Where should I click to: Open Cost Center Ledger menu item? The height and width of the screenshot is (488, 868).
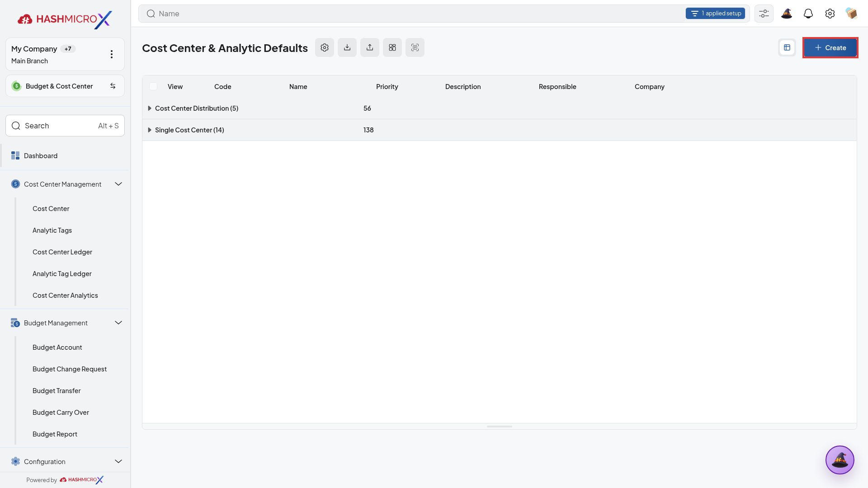62,252
